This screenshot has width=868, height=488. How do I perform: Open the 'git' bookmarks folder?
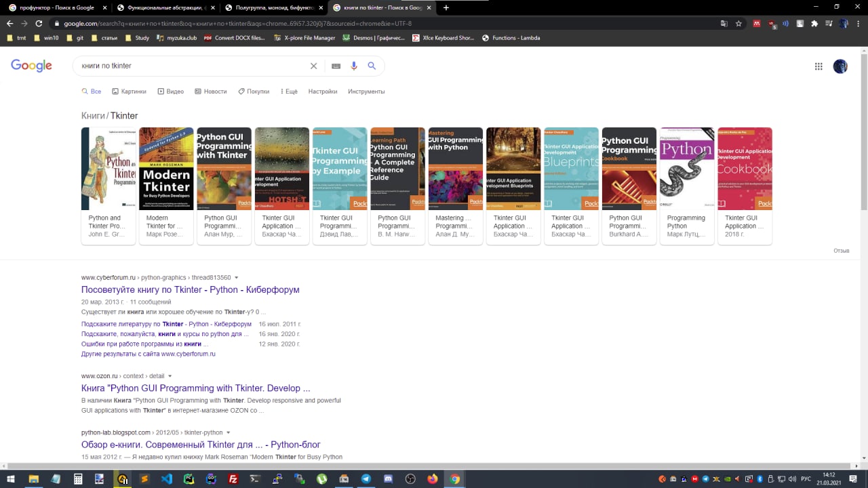coord(75,38)
